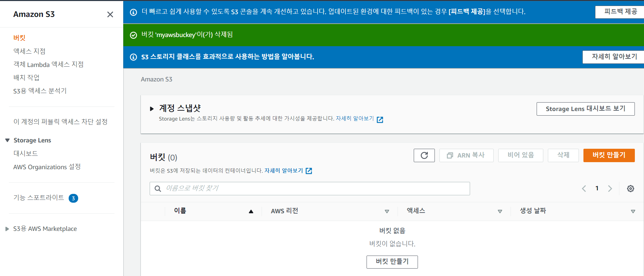Open 객체 Lambda 액세스 지점 in sidebar

(49, 64)
